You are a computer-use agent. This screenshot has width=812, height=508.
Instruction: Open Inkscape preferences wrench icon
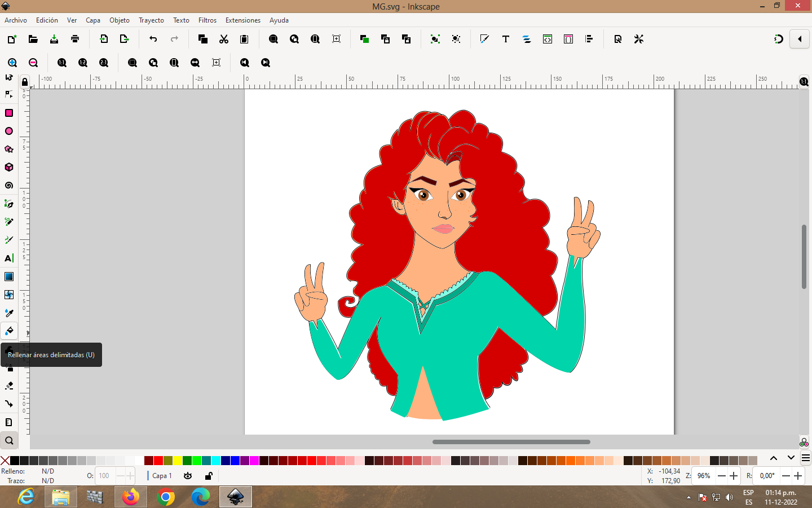click(639, 39)
